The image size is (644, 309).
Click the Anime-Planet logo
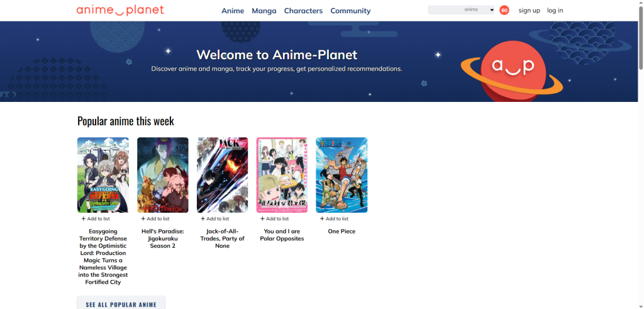120,10
